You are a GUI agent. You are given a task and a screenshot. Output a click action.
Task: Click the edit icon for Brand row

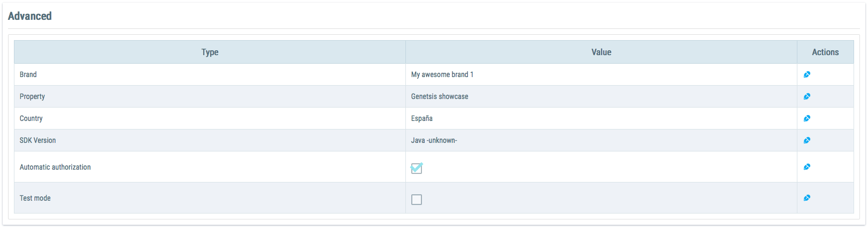807,74
